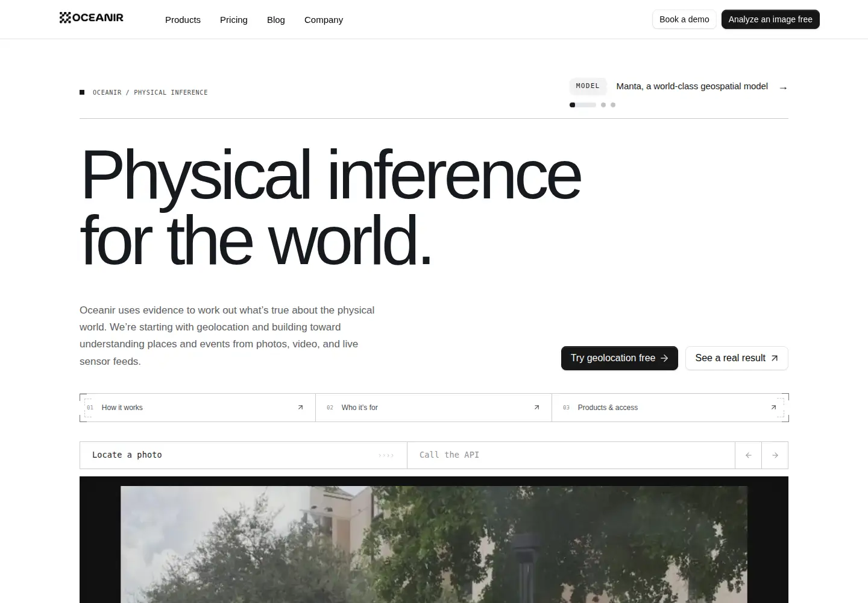Image resolution: width=868 pixels, height=603 pixels.
Task: Jump to Products & access section
Action: (670, 408)
